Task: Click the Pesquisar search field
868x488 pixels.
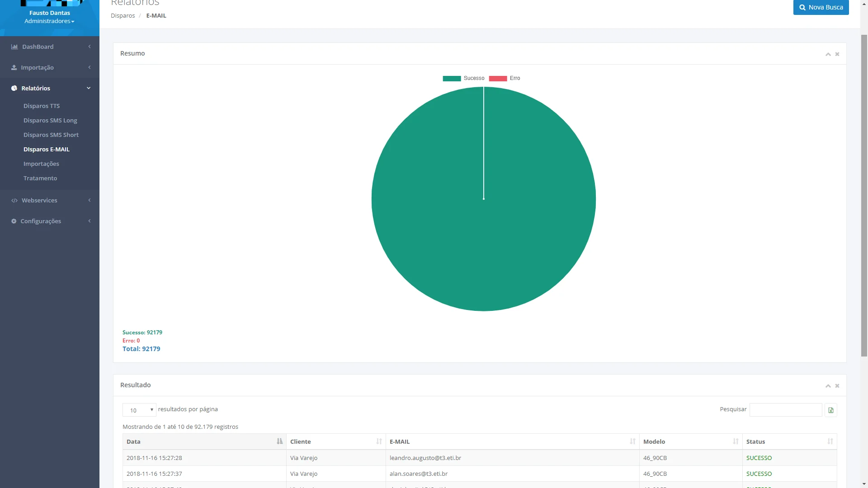Action: pyautogui.click(x=785, y=410)
